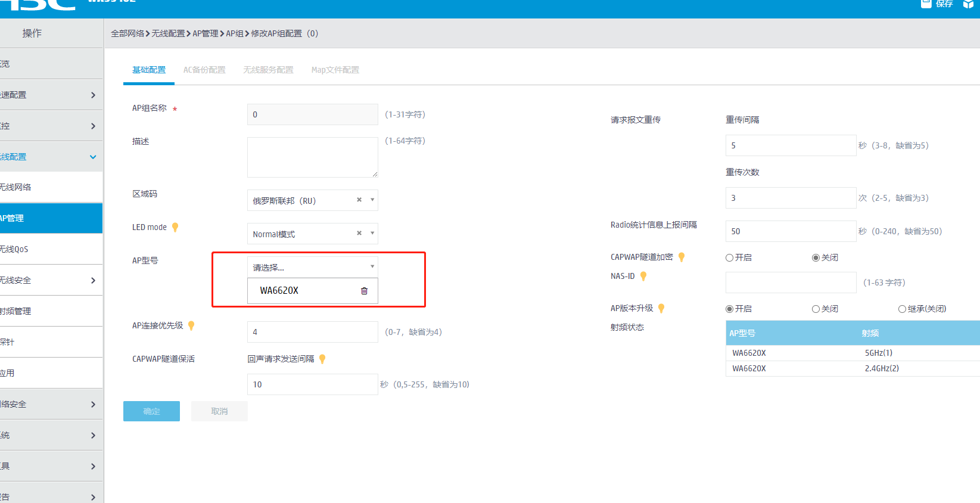Go to AP组 in the breadcrumb
The image size is (980, 503).
pyautogui.click(x=235, y=33)
